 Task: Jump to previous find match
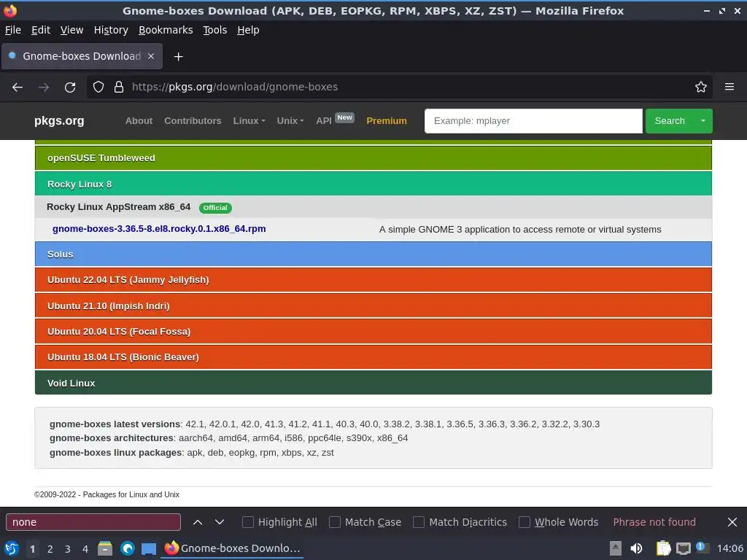tap(198, 522)
